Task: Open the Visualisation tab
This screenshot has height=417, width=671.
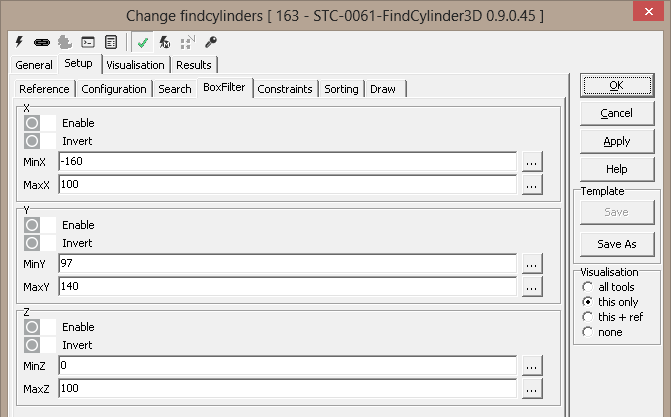Action: [x=136, y=65]
